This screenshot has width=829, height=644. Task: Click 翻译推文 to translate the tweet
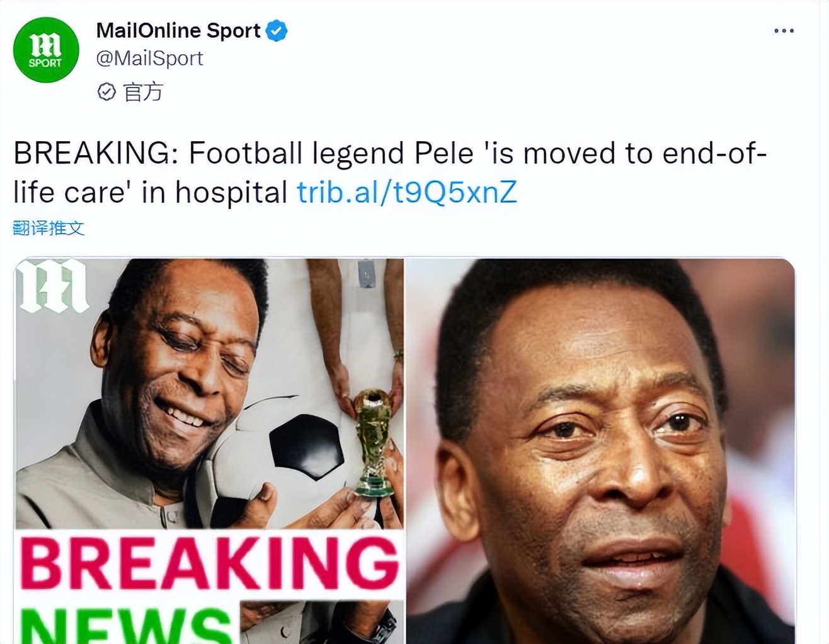coord(49,228)
